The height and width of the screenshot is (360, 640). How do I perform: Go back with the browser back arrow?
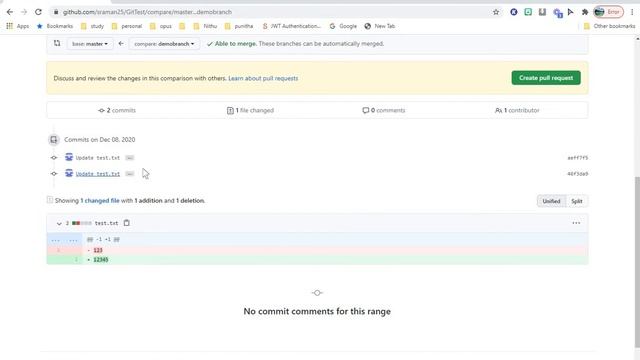pos(10,12)
